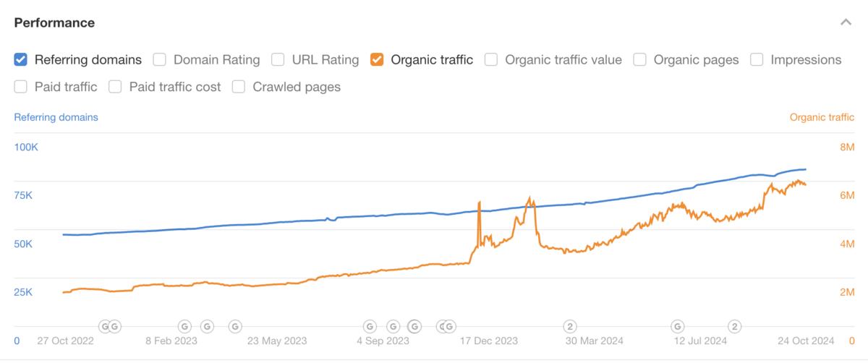Enable the Domain Rating checkbox
Viewport: 868px width, 363px height.
(x=160, y=60)
